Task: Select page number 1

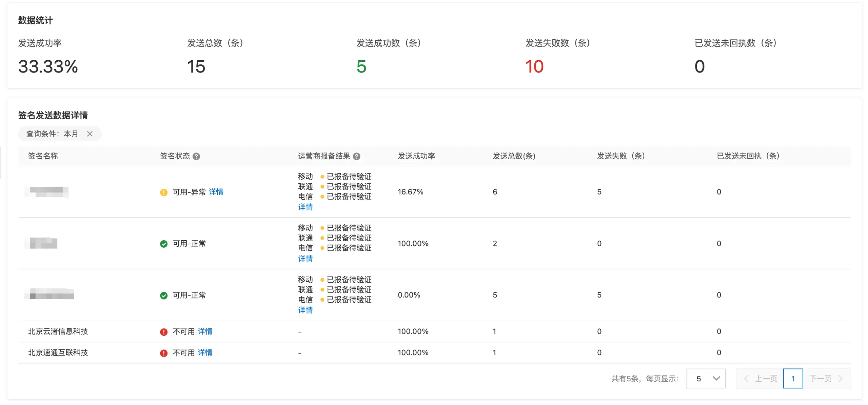Action: (x=793, y=379)
